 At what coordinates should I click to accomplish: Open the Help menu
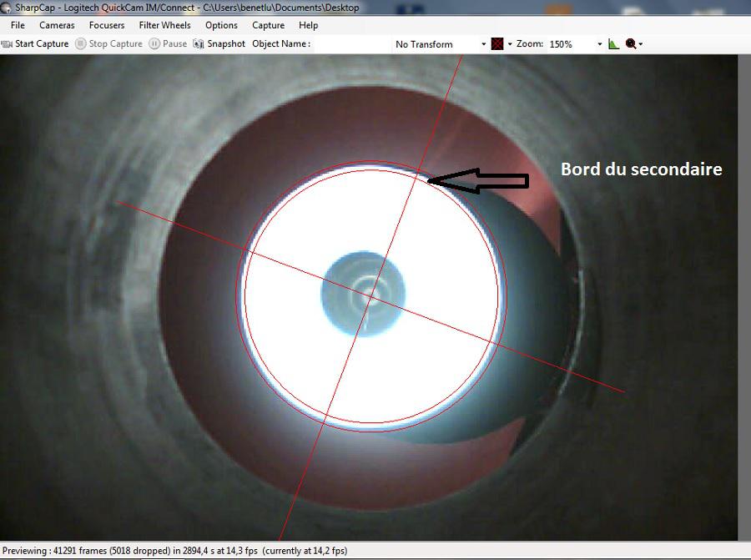pyautogui.click(x=308, y=25)
